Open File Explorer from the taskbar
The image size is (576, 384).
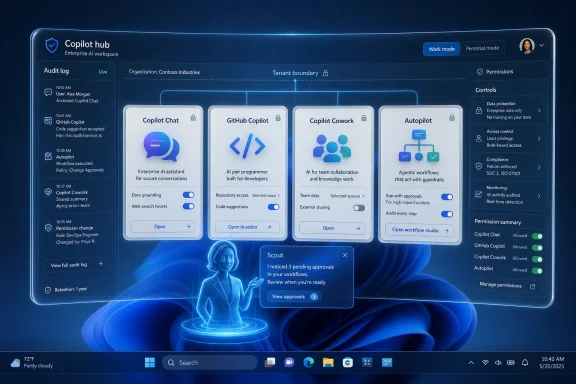pyautogui.click(x=328, y=363)
